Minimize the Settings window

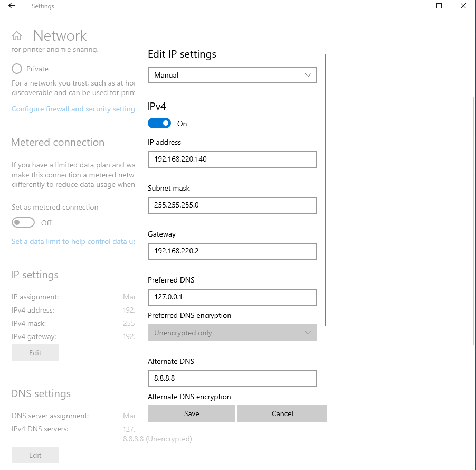(415, 6)
